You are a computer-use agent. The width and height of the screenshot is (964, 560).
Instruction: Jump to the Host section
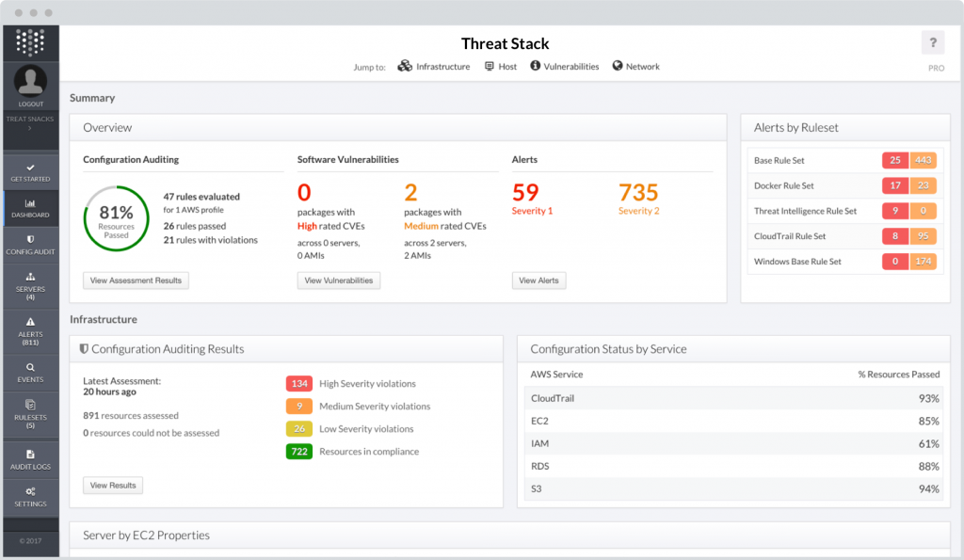click(x=500, y=67)
